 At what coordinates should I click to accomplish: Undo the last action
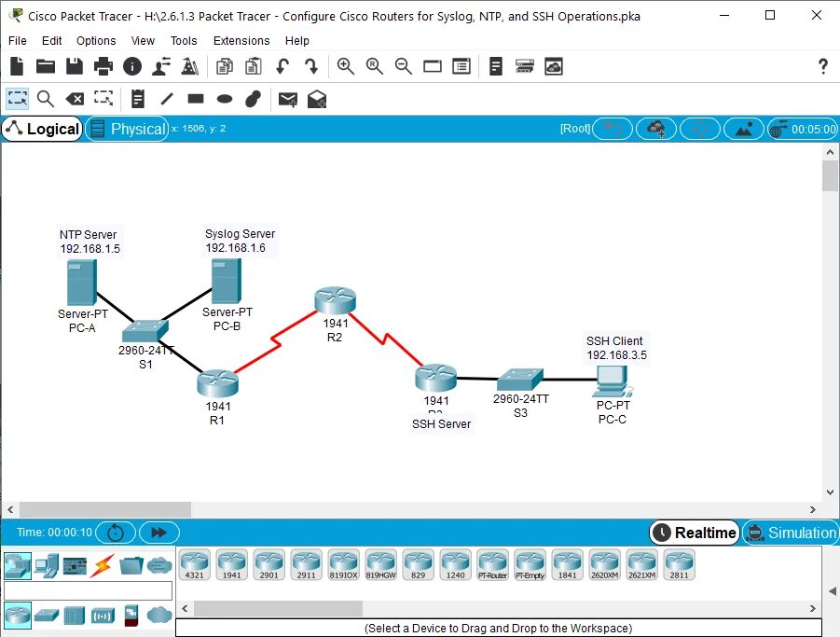[282, 66]
